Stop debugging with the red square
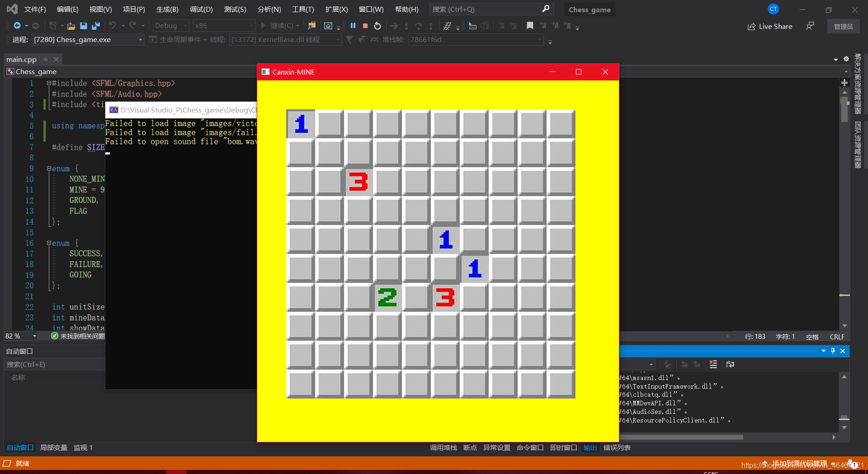This screenshot has height=474, width=868. (365, 26)
